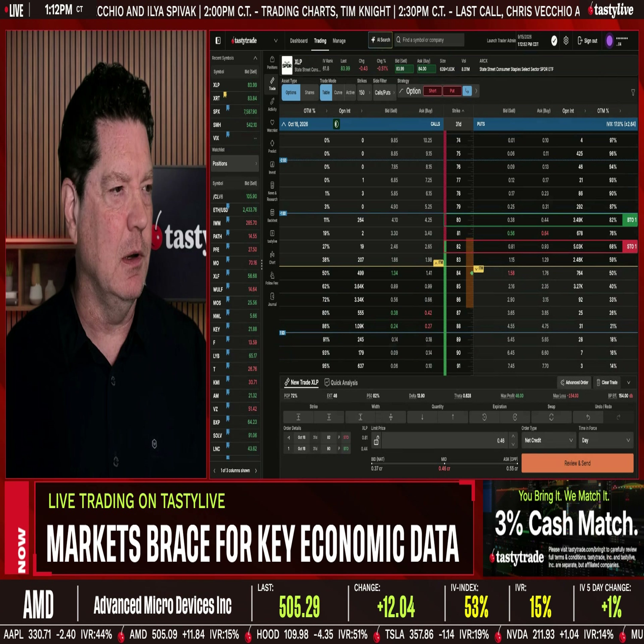Viewport: 644px width, 644px height.
Task: Open the Activity sidebar icon
Action: [272, 104]
